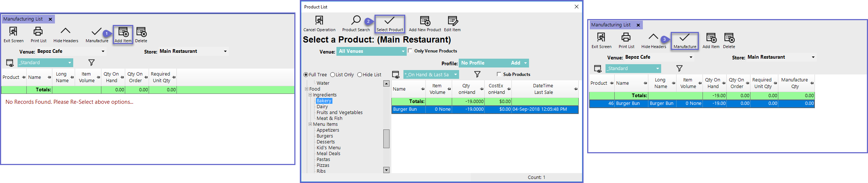This screenshot has width=868, height=183.
Task: Select the Dairy category in the tree
Action: [x=322, y=107]
